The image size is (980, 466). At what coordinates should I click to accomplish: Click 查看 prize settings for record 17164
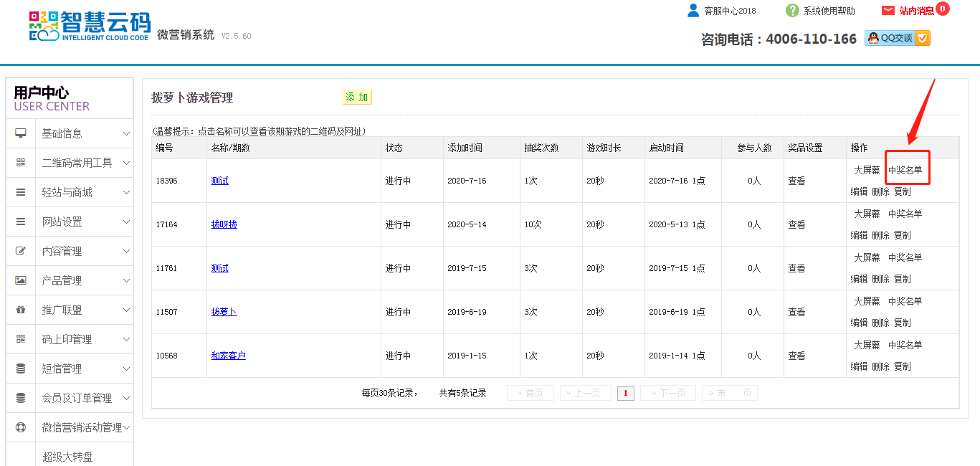[x=796, y=224]
